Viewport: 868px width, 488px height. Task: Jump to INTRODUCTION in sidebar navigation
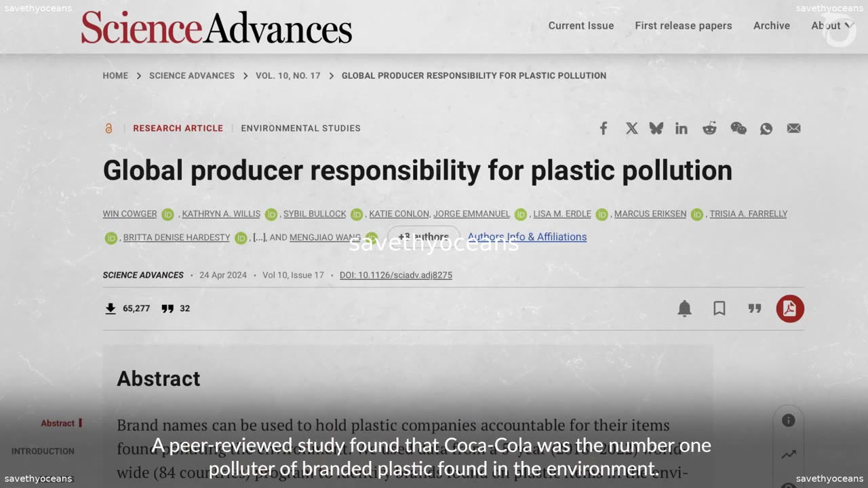pyautogui.click(x=43, y=451)
